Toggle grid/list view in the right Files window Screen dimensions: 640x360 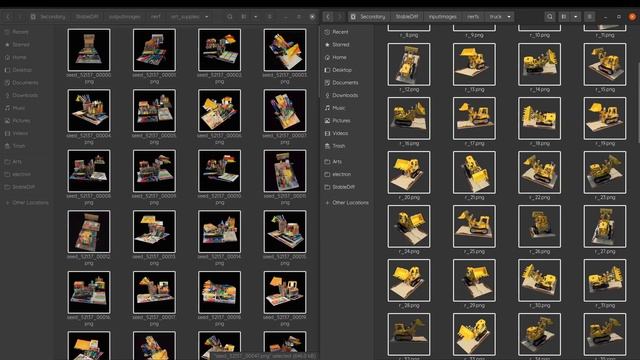(564, 17)
